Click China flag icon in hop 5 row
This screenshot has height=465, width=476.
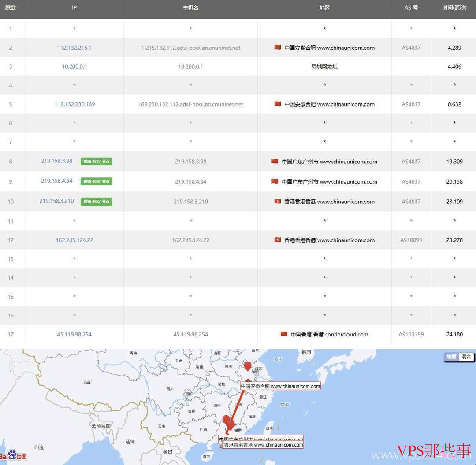(x=278, y=104)
